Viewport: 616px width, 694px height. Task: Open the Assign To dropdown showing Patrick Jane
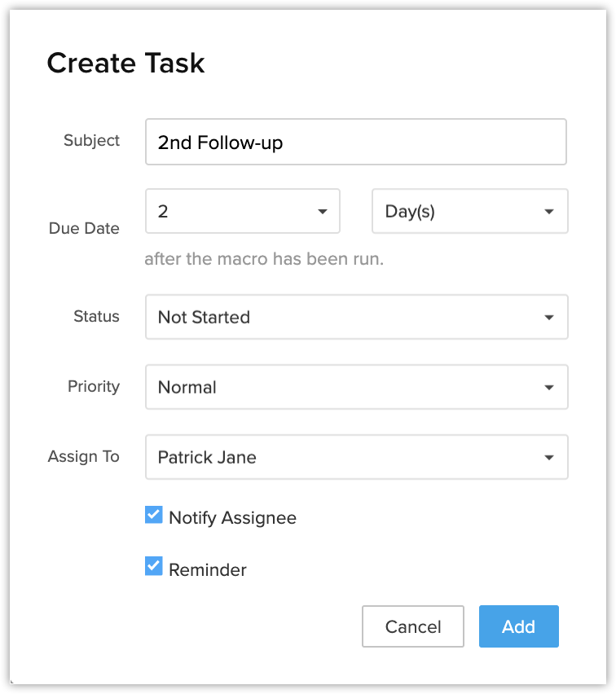pyautogui.click(x=356, y=457)
